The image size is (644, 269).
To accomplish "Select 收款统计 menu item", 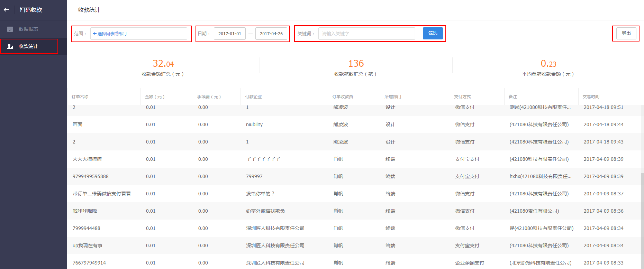I will point(28,46).
